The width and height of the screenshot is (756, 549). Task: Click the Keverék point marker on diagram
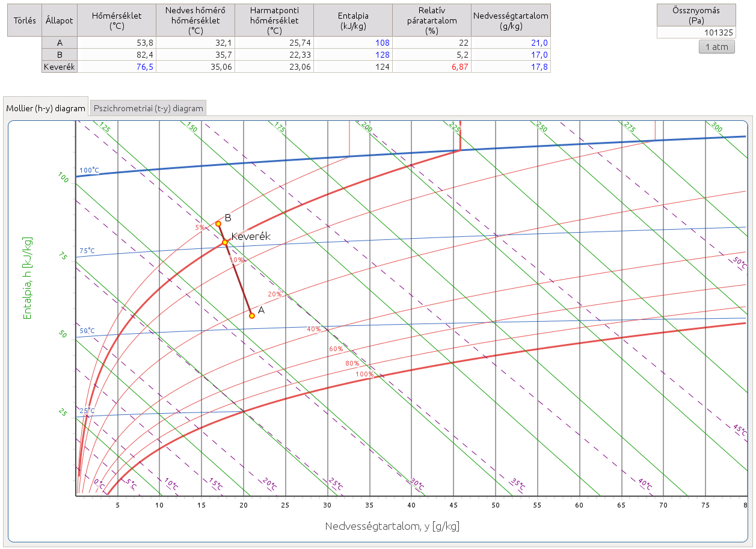[x=225, y=242]
